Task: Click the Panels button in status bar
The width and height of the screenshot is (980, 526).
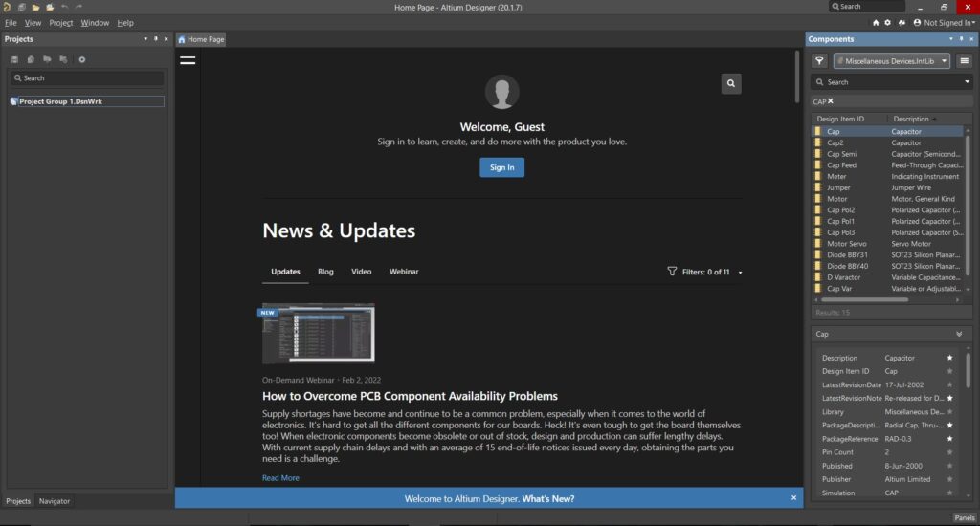Action: click(x=965, y=517)
